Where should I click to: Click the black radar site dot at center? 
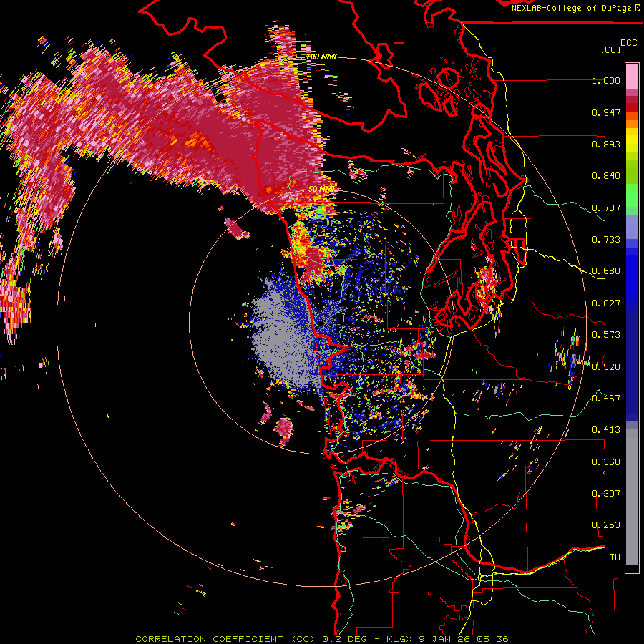pos(320,323)
